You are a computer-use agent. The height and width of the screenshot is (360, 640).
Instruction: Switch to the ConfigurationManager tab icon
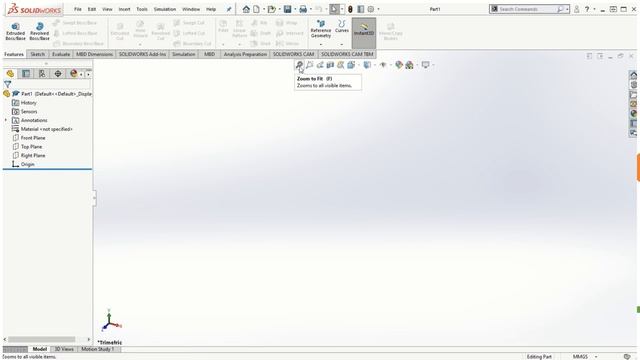click(42, 73)
